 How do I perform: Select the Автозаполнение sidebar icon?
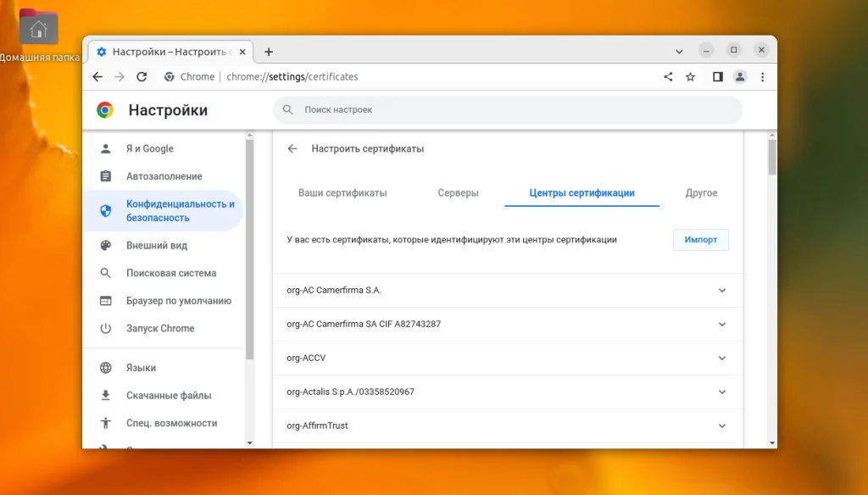[x=104, y=175]
